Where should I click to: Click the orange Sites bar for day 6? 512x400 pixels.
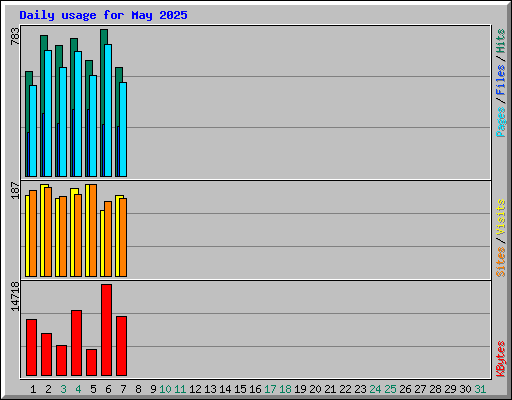(x=108, y=239)
